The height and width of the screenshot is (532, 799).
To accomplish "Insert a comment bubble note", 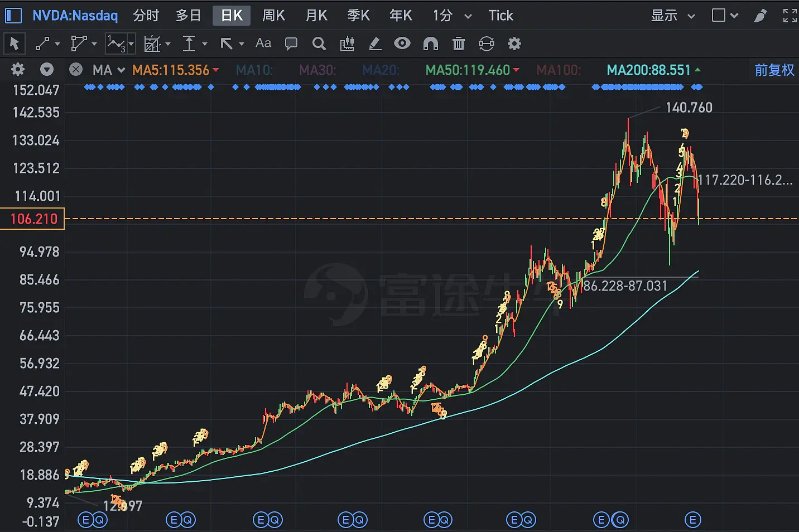I will pyautogui.click(x=291, y=43).
